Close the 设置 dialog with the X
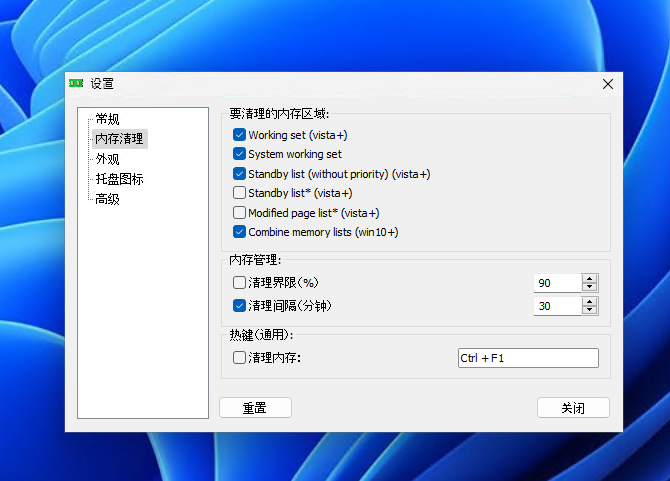The image size is (670, 481). [x=608, y=84]
